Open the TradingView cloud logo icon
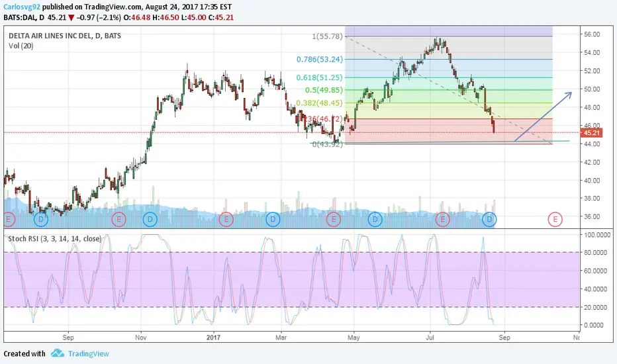Image resolution: width=617 pixels, height=364 pixels. point(58,353)
